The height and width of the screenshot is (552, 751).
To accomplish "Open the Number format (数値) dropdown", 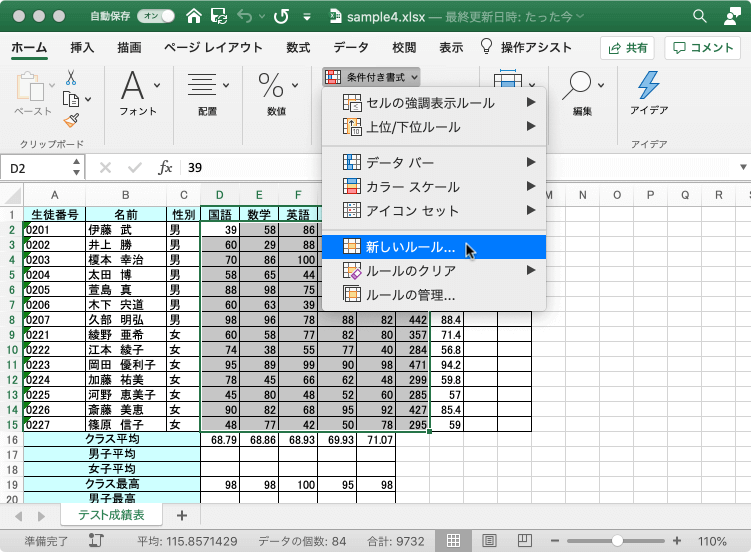I will (x=276, y=95).
